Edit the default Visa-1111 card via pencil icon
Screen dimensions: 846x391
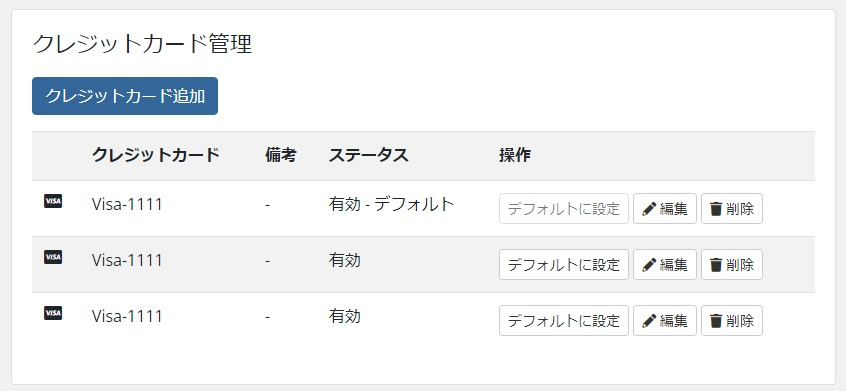click(649, 209)
